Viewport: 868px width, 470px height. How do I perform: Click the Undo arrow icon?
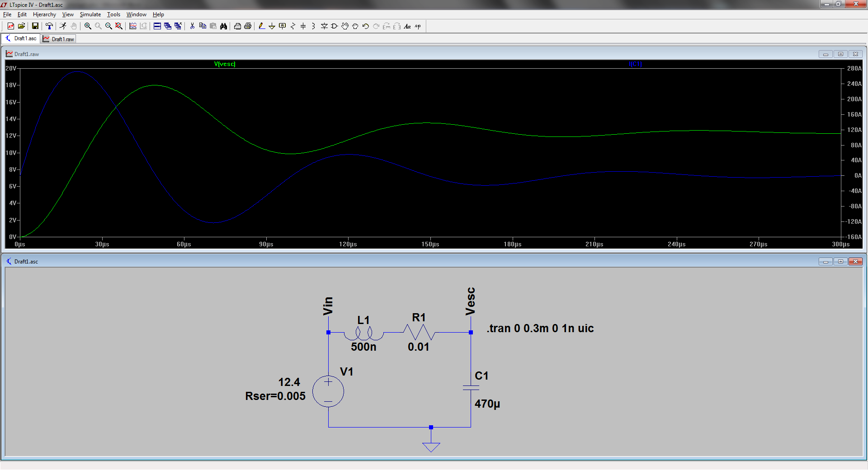pyautogui.click(x=366, y=26)
